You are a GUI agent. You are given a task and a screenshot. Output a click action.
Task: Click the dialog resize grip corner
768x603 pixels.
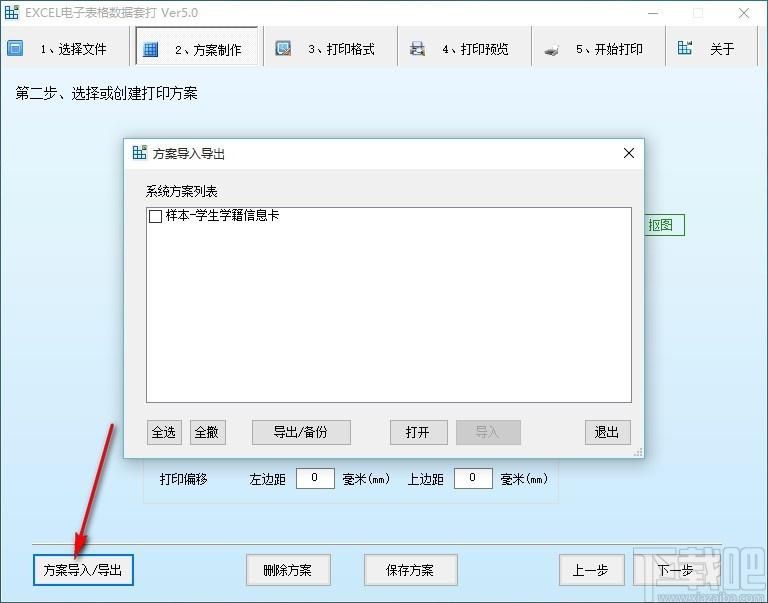click(x=638, y=453)
